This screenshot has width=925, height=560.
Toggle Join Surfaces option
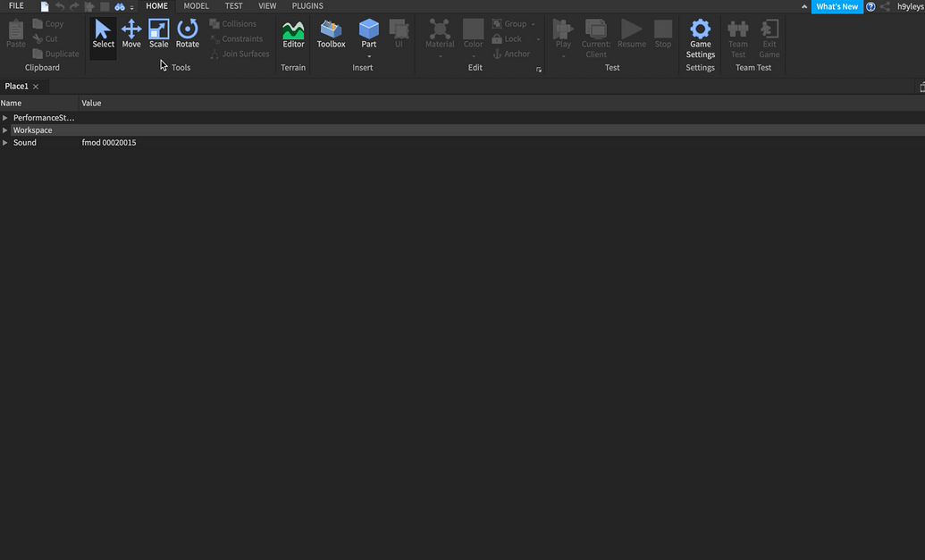click(x=240, y=54)
